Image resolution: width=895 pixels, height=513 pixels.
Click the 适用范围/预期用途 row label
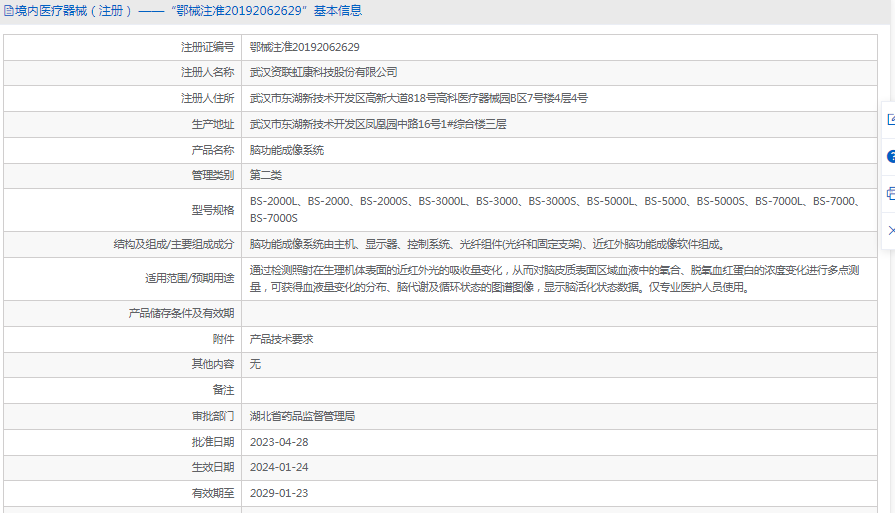pyautogui.click(x=190, y=278)
